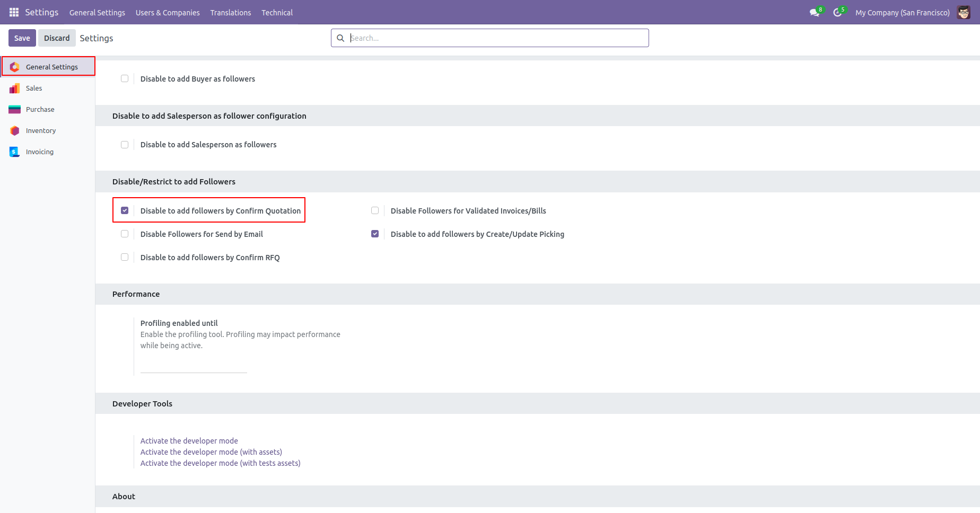Save the settings changes
Viewport: 980px width, 513px height.
(22, 38)
